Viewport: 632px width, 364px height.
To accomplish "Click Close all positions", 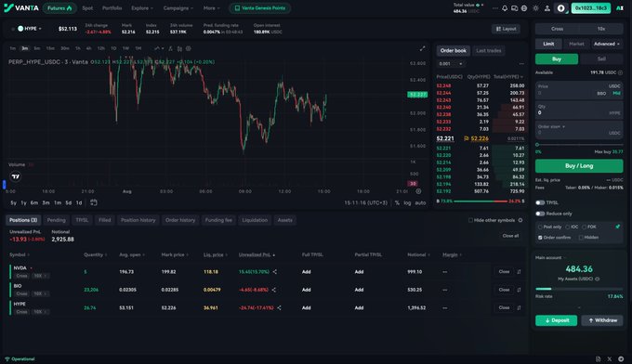I will [x=510, y=236].
